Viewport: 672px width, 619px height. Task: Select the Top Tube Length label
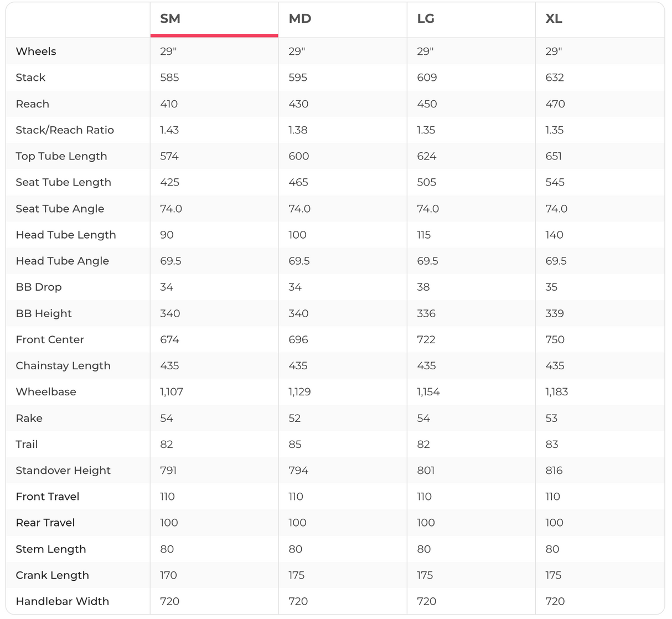[61, 156]
